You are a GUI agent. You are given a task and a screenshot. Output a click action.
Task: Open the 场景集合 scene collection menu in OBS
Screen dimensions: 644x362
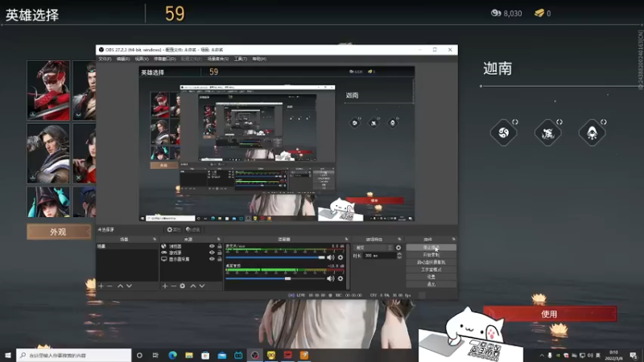[217, 59]
